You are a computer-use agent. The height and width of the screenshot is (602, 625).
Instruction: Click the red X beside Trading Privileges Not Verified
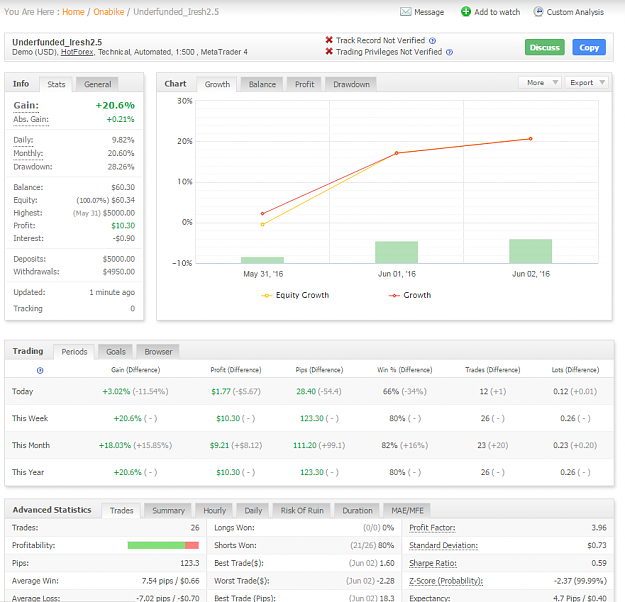pos(329,51)
